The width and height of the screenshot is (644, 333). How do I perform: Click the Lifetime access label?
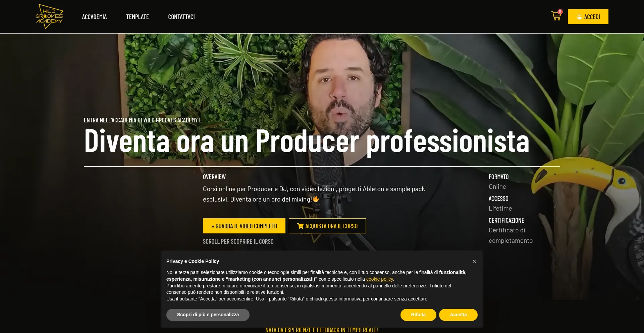(x=500, y=208)
